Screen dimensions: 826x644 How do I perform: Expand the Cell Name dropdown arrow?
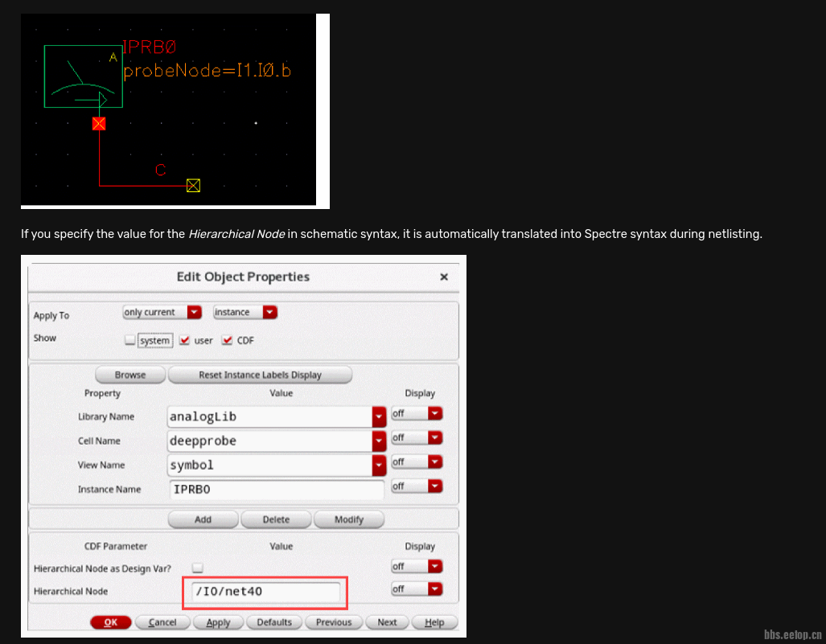(379, 441)
